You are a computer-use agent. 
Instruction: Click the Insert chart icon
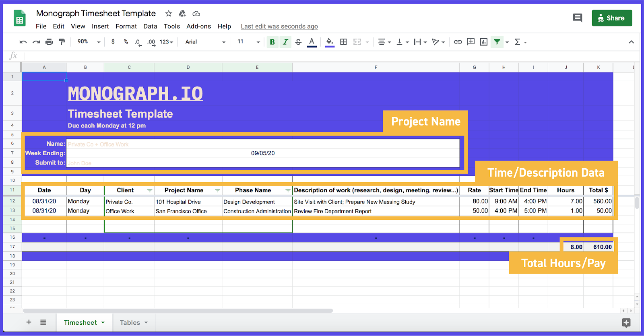[x=484, y=42]
